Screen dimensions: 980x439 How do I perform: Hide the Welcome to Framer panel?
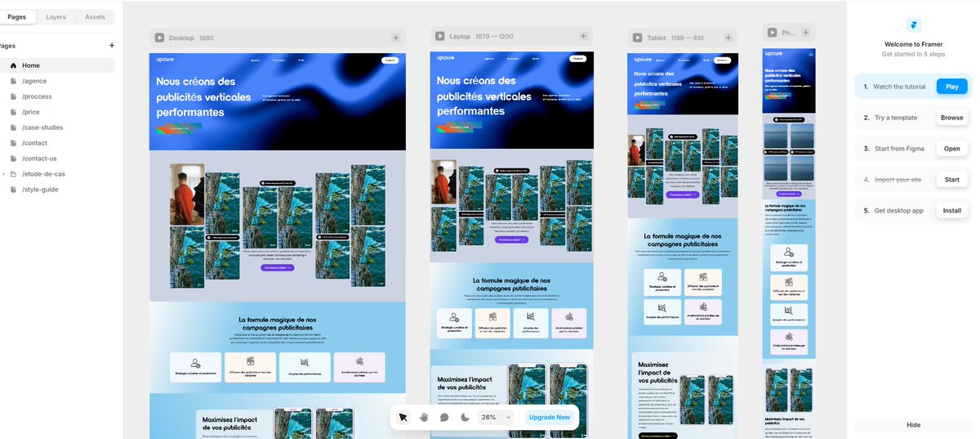coord(914,425)
